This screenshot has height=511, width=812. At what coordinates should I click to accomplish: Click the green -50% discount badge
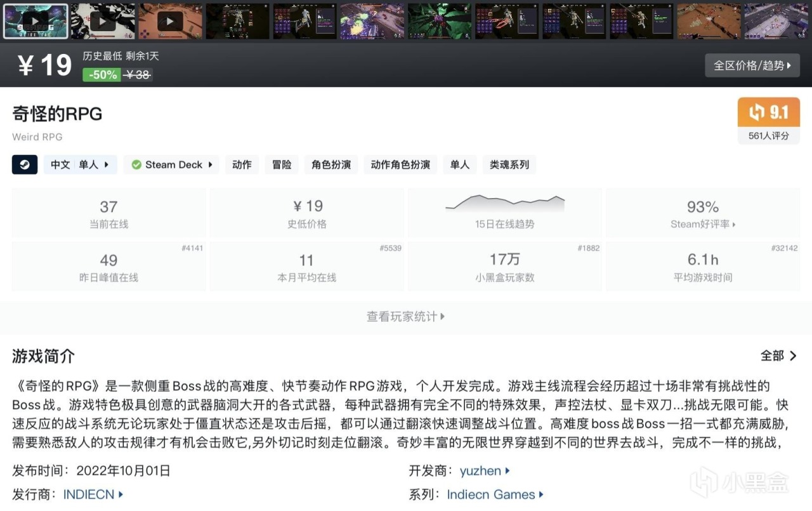pos(101,74)
